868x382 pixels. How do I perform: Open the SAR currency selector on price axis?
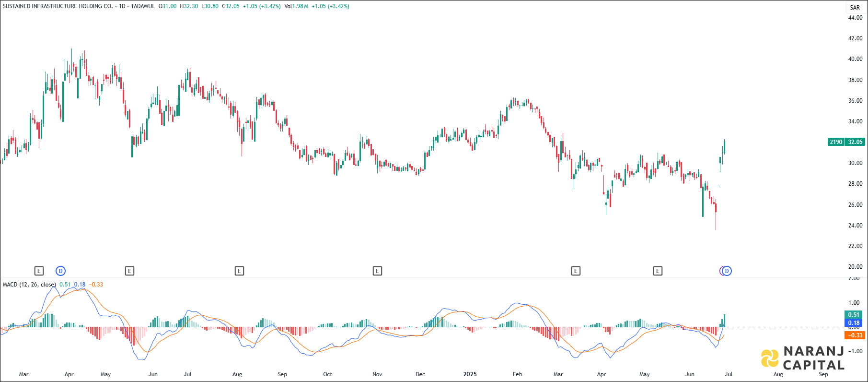[855, 8]
